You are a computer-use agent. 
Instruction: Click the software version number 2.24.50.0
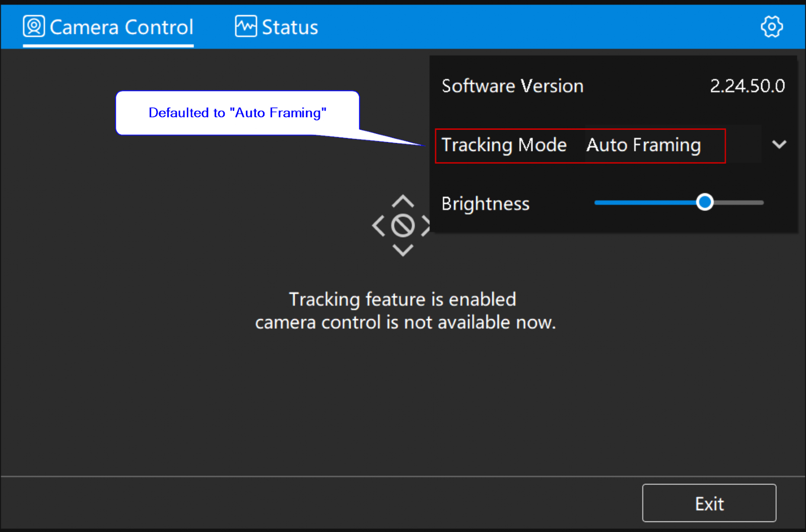[x=747, y=86]
